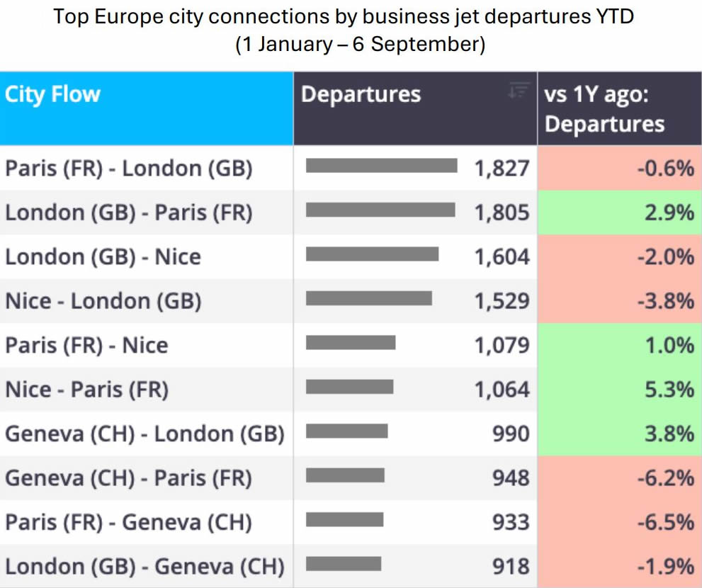This screenshot has height=588, width=702.
Task: Select the City Flow column header
Action: [x=147, y=108]
